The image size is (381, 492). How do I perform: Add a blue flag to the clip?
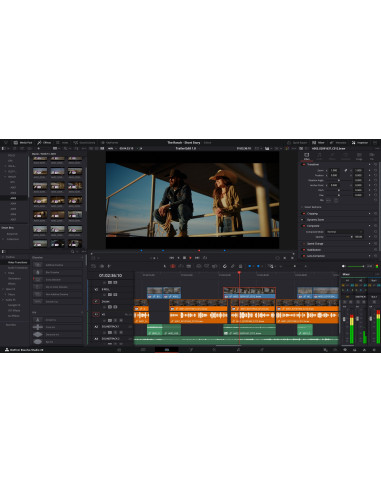tap(250, 266)
